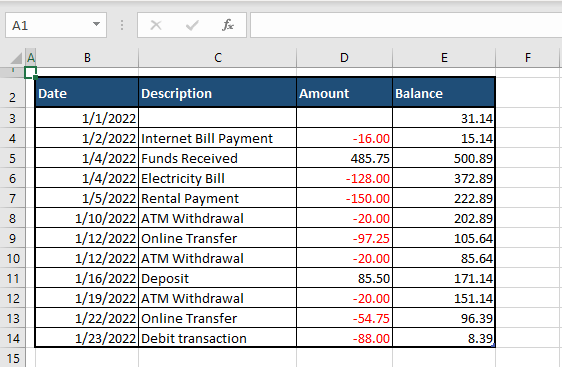The image size is (562, 367).
Task: Click the date cell 1/10/2022
Action: (x=87, y=218)
